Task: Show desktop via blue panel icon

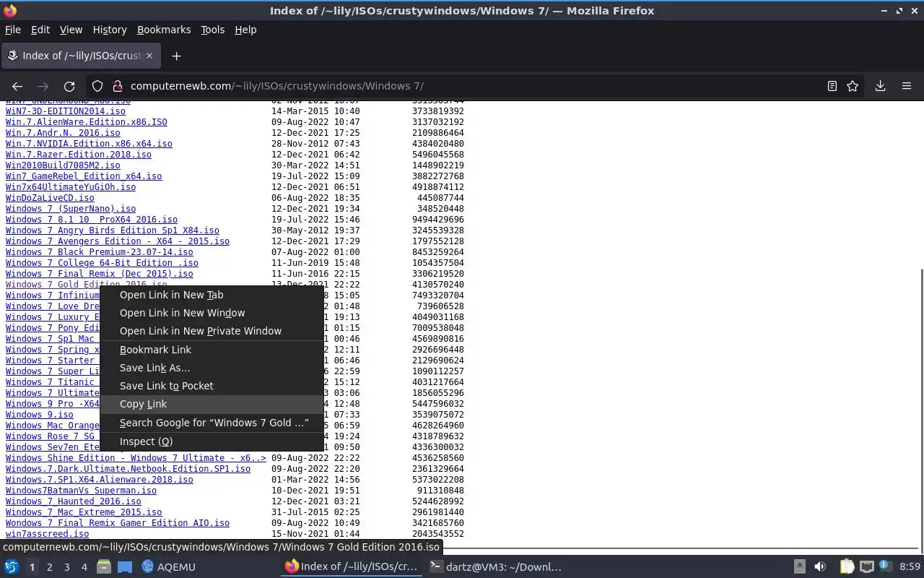Action: click(125, 566)
